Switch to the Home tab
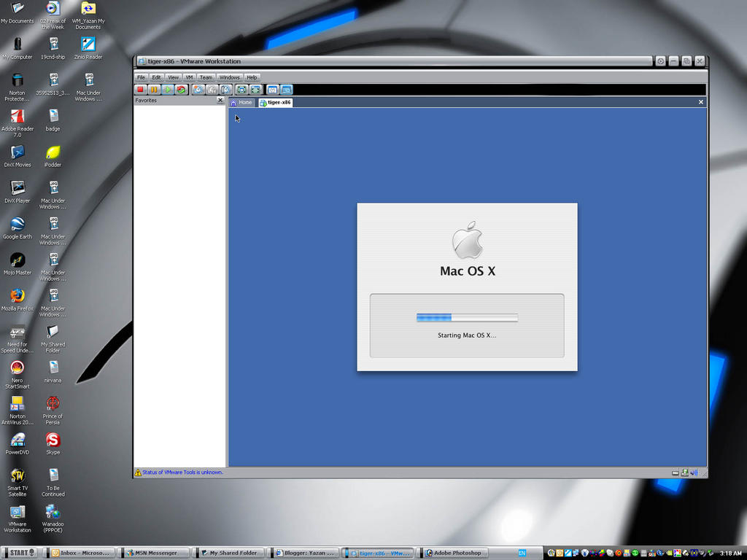 click(241, 102)
